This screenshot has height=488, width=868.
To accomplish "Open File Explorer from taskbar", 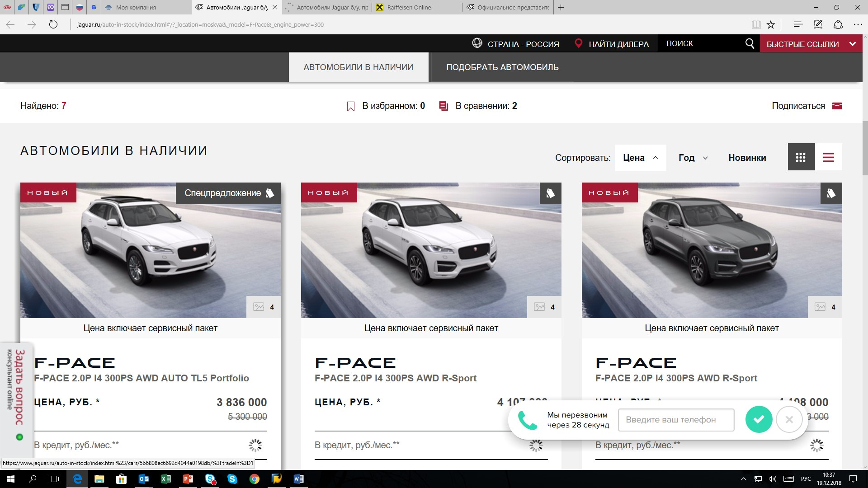I will coord(99,479).
